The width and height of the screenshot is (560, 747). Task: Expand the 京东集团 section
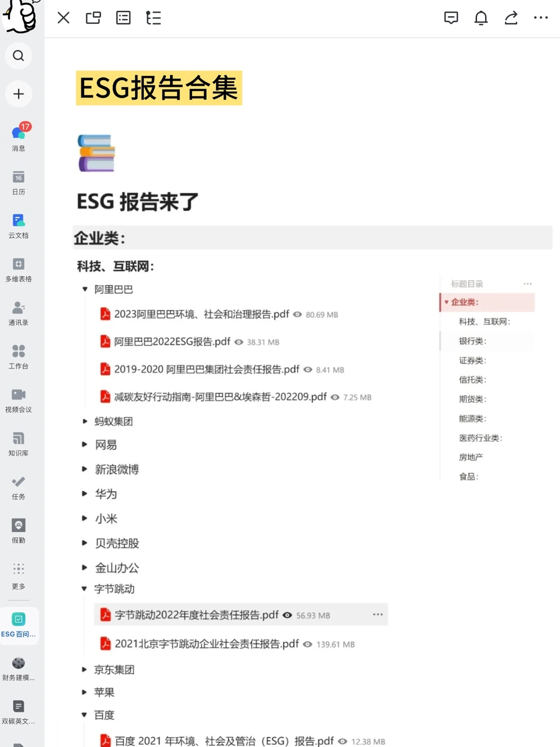click(85, 670)
